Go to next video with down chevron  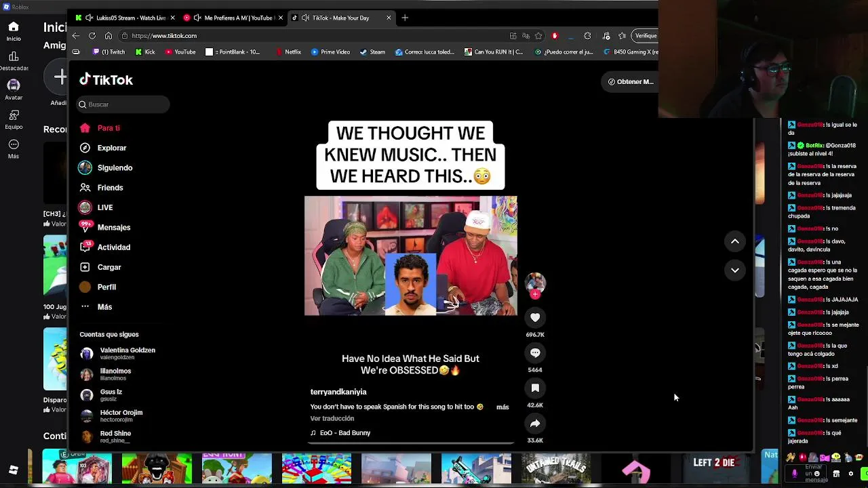coord(734,270)
